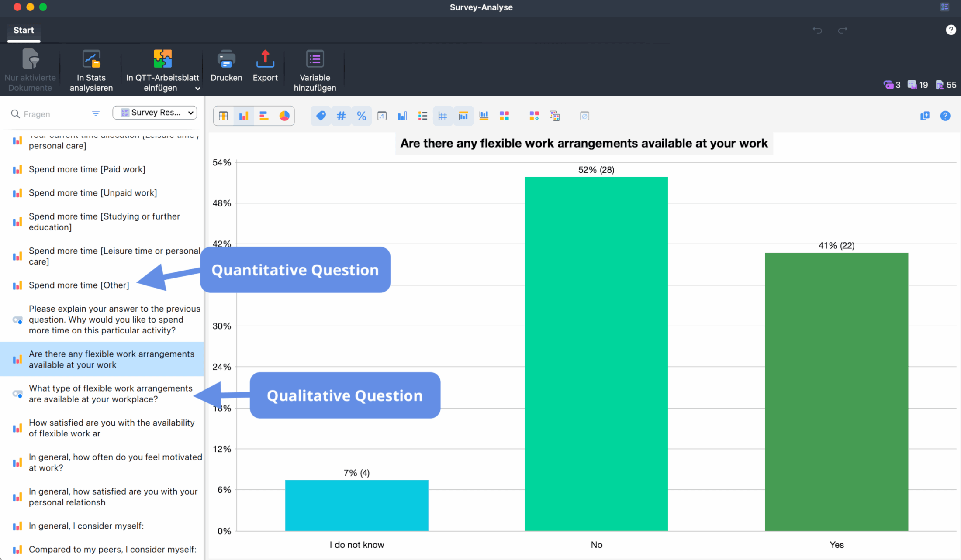Click In Stats analysieren icon
961x560 pixels.
(x=91, y=60)
